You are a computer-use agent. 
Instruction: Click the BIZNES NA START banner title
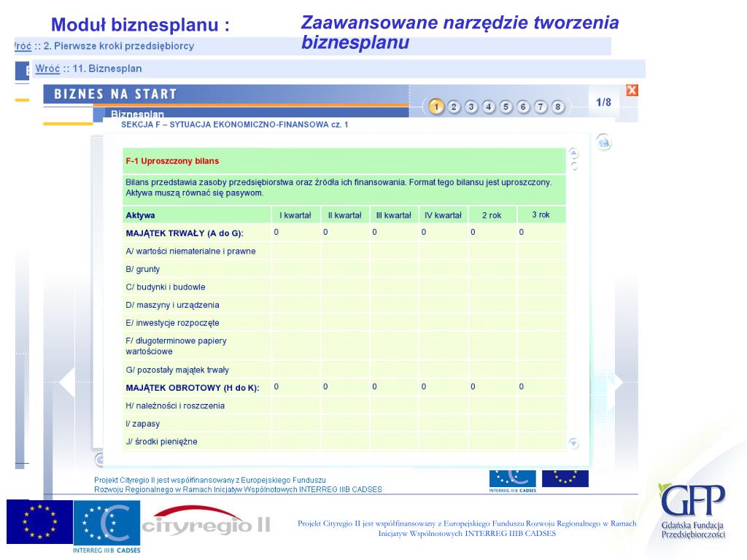click(x=115, y=94)
